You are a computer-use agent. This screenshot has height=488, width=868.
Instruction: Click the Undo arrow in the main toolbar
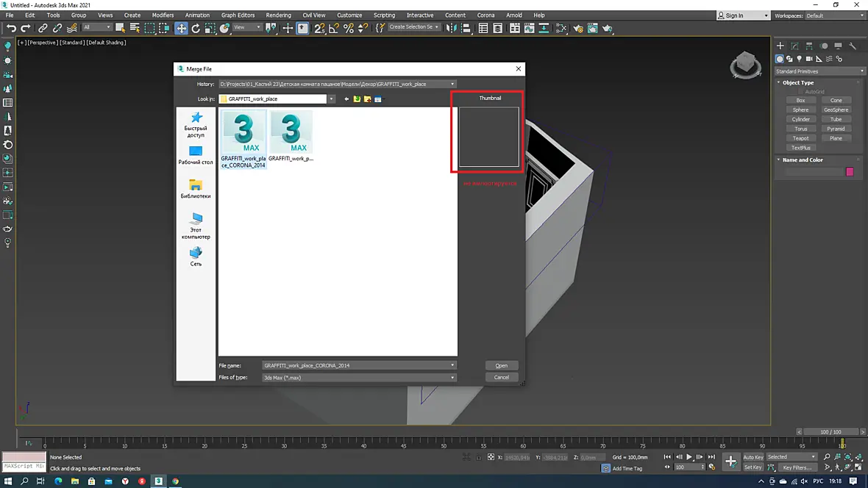tap(11, 28)
